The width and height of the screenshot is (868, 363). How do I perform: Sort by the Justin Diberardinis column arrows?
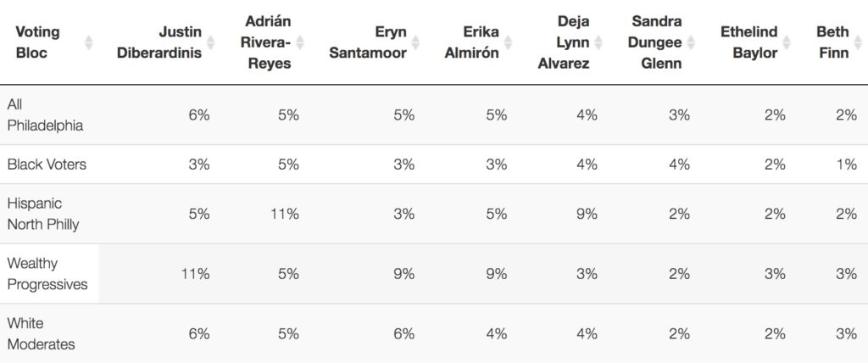click(211, 42)
